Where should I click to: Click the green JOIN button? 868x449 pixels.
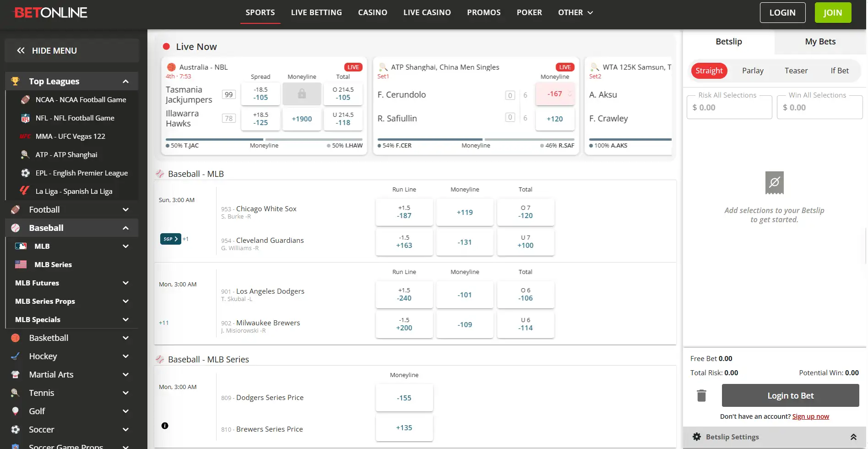(833, 12)
